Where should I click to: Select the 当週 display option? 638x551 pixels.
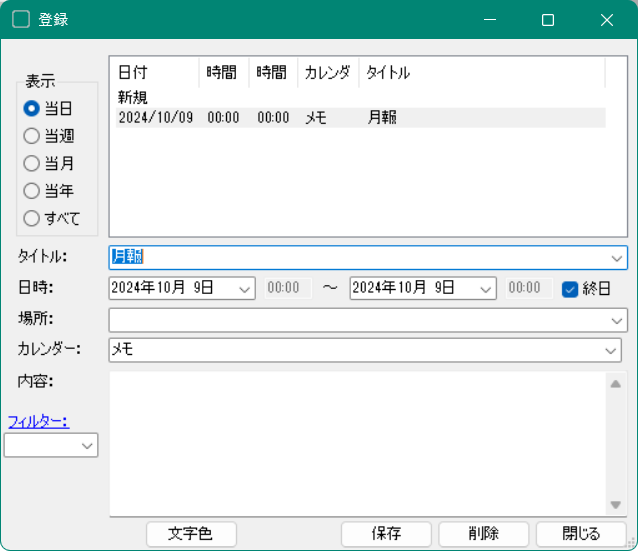[32, 136]
